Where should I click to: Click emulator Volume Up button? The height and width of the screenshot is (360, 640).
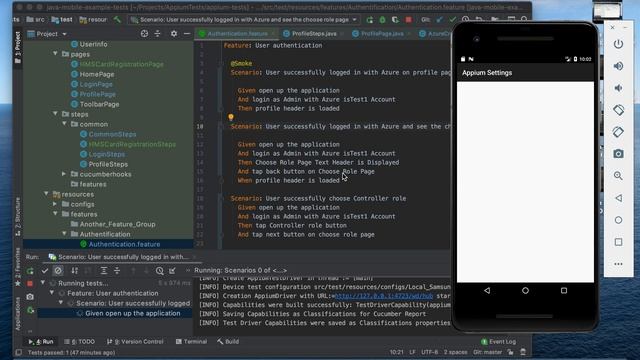[618, 66]
